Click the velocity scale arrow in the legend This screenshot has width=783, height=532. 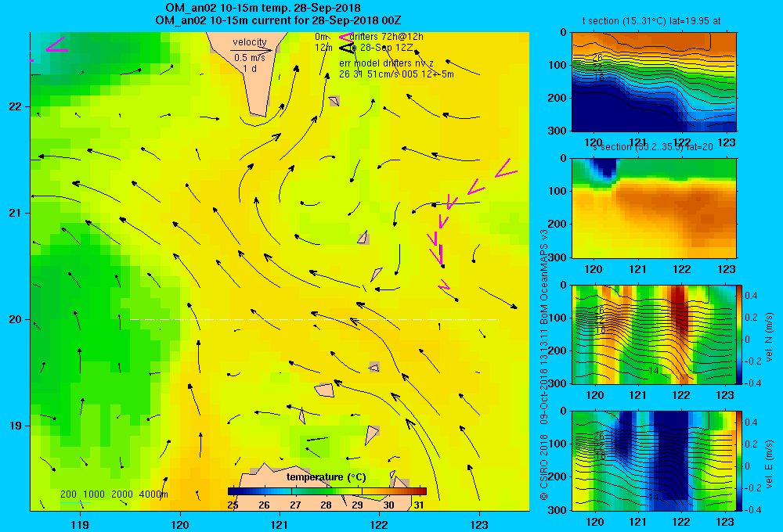[x=251, y=50]
